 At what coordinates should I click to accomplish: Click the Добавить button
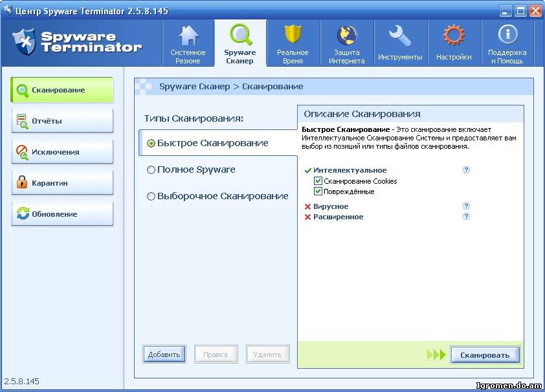164,354
